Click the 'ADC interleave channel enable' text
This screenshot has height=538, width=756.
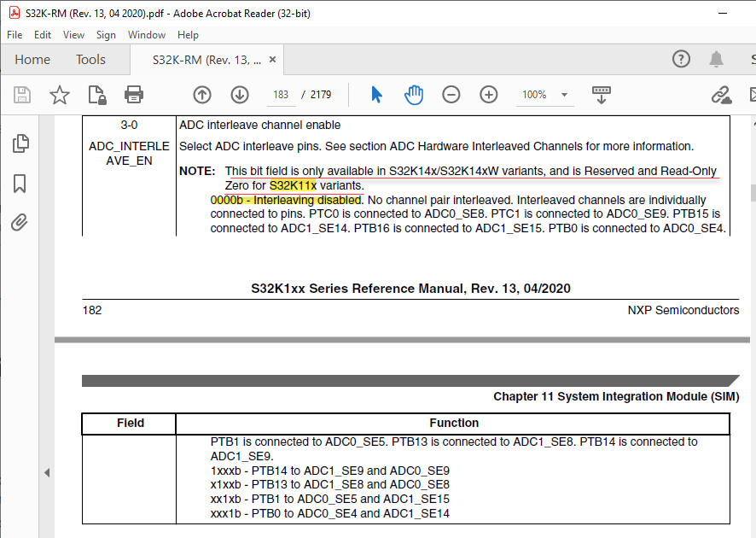coord(260,125)
